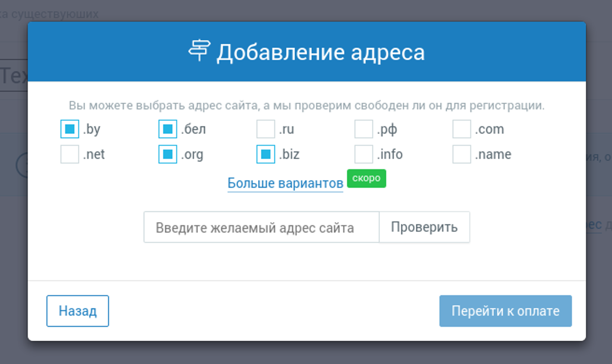Screen dimensions: 612x364
Task: Uncheck the .org domain checkbox
Action: [x=168, y=154]
